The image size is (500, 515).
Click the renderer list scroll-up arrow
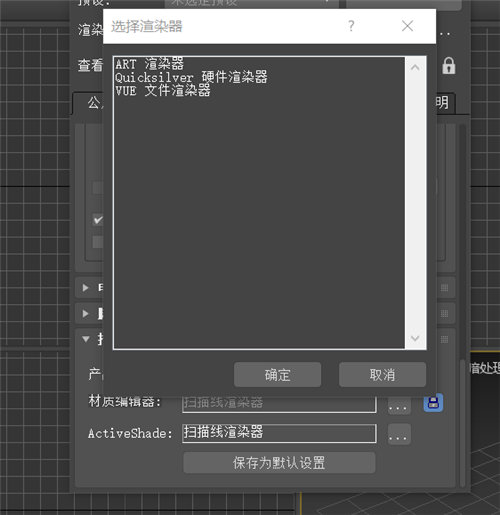click(415, 68)
